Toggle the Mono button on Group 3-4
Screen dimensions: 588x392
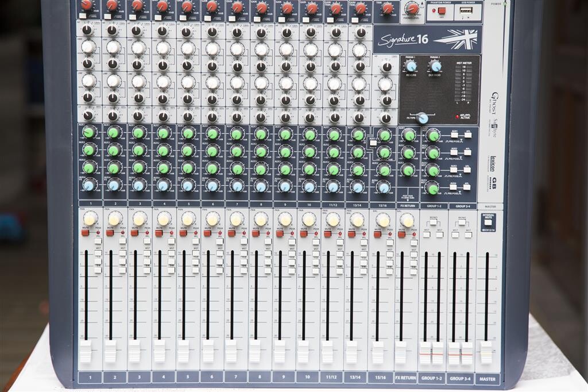tap(462, 222)
